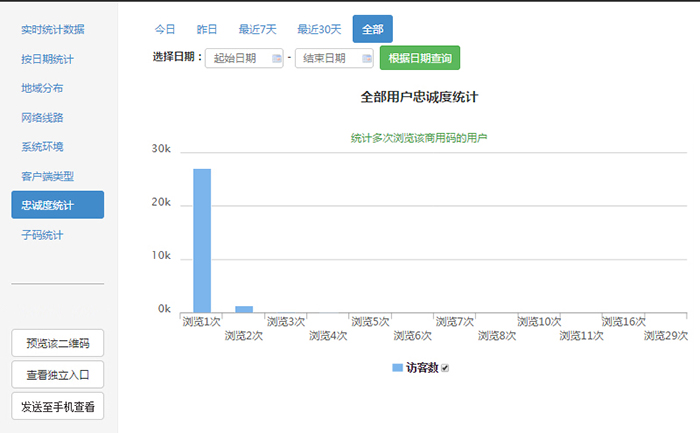Switch to the 昨日 tab
This screenshot has height=433, width=700.
(x=207, y=29)
